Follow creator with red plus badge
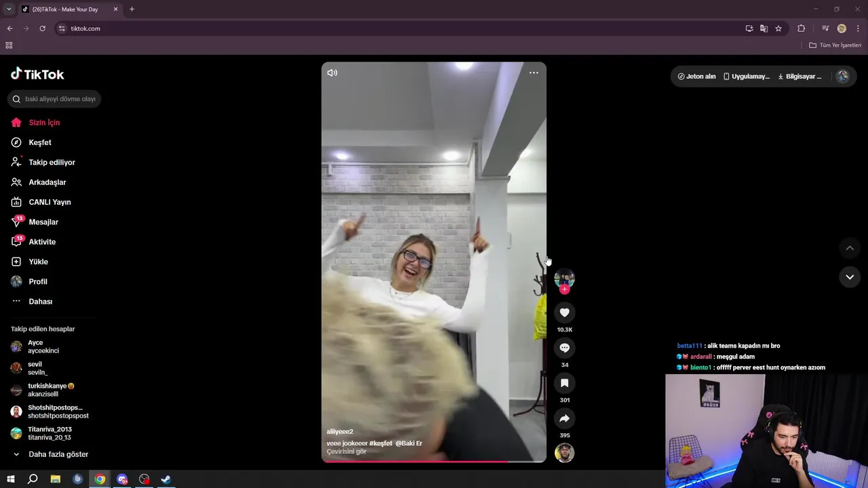 point(564,289)
